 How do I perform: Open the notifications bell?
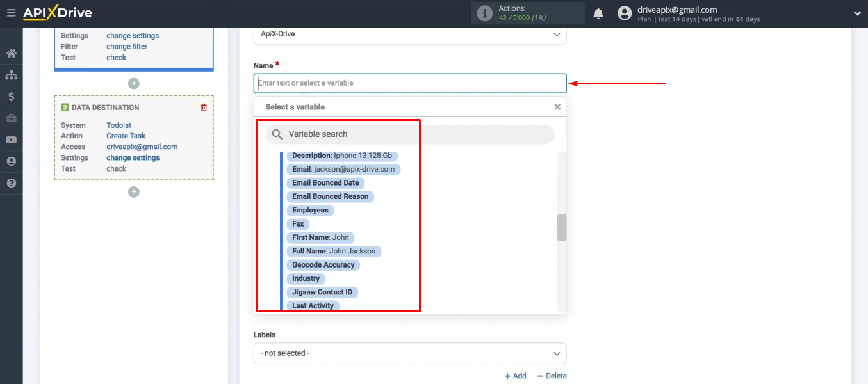pos(598,12)
